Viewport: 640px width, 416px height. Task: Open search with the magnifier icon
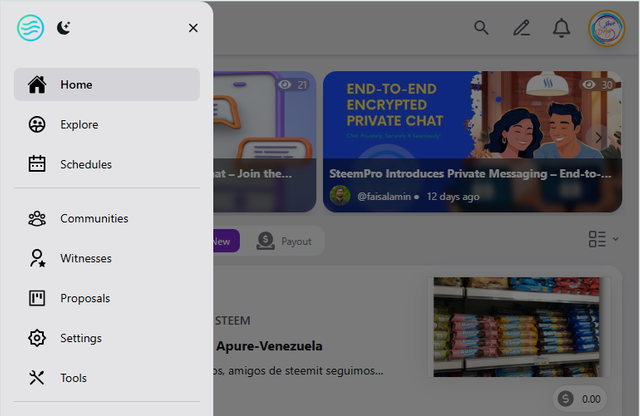(481, 28)
